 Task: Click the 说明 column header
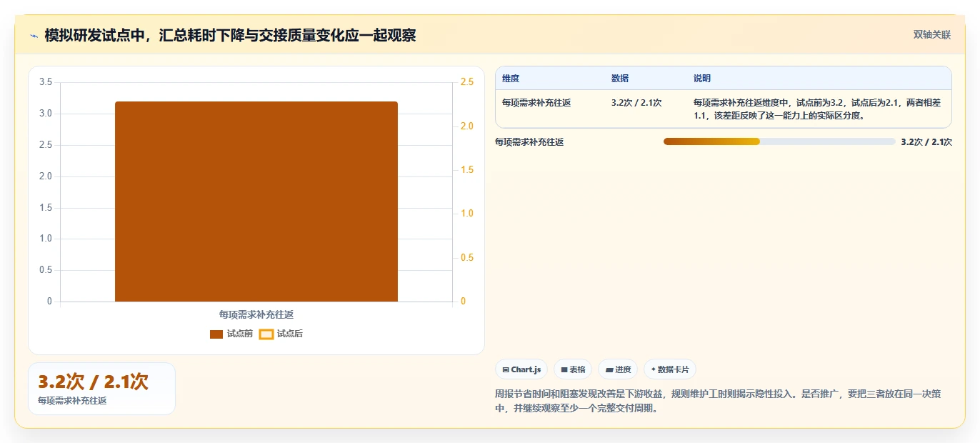pyautogui.click(x=702, y=79)
